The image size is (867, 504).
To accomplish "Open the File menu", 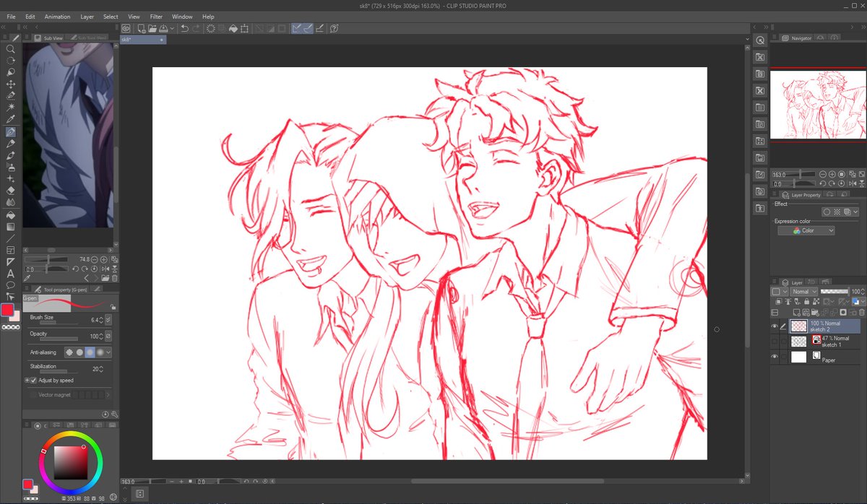I will 11,16.
